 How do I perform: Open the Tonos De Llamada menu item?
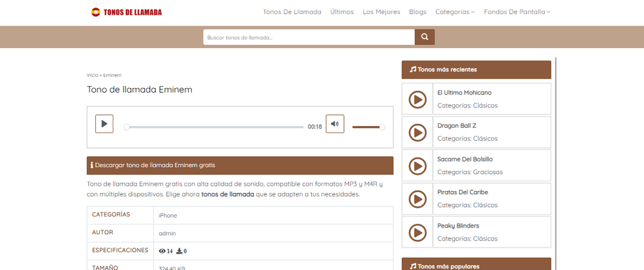coord(292,12)
